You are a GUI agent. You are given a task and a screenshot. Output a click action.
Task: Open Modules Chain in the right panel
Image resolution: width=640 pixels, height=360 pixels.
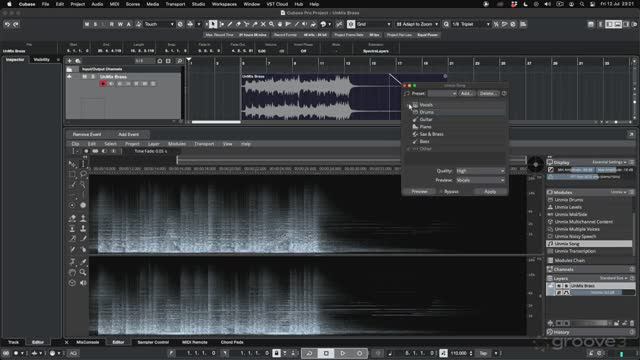[x=569, y=260]
